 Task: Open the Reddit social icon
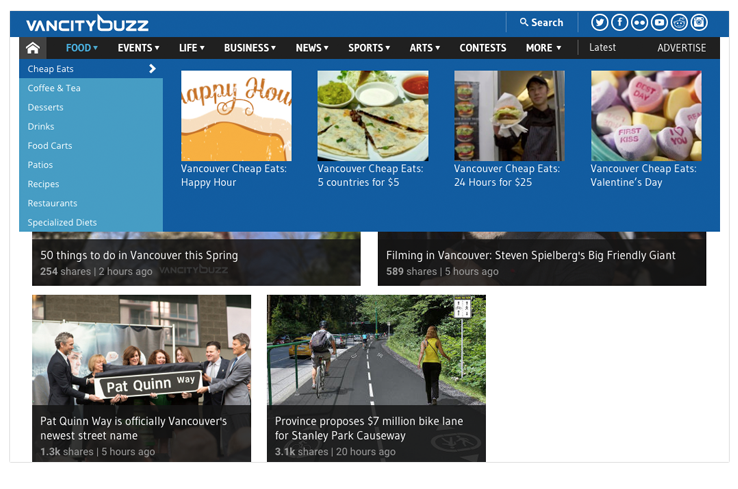point(679,23)
